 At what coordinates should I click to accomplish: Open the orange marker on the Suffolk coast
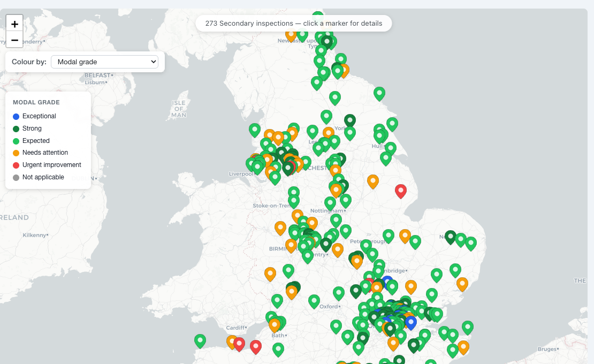[x=462, y=284]
